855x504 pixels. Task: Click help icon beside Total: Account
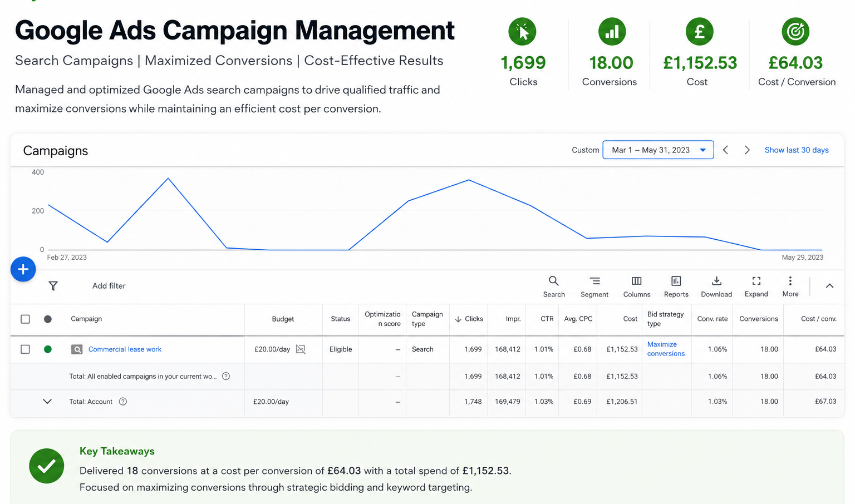pos(123,402)
